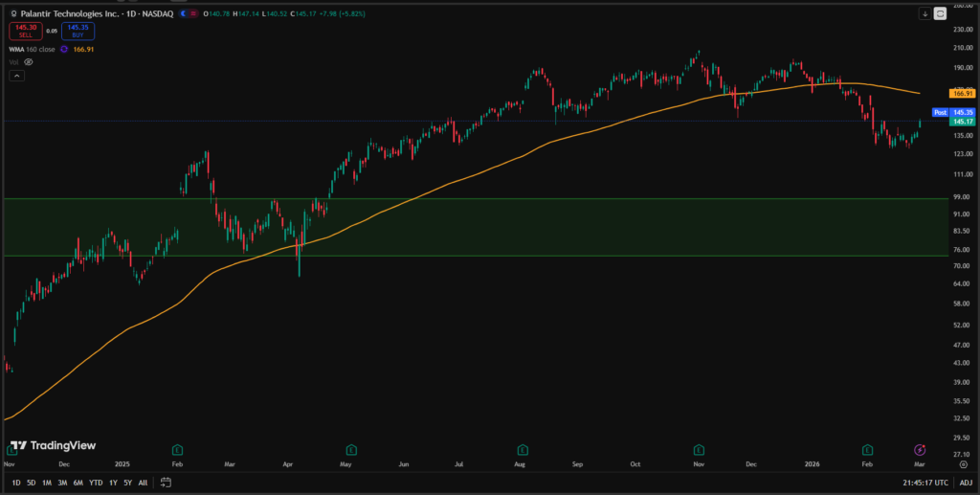Click the BUY 145.35 button
Viewport: 980px width, 495px height.
point(78,32)
